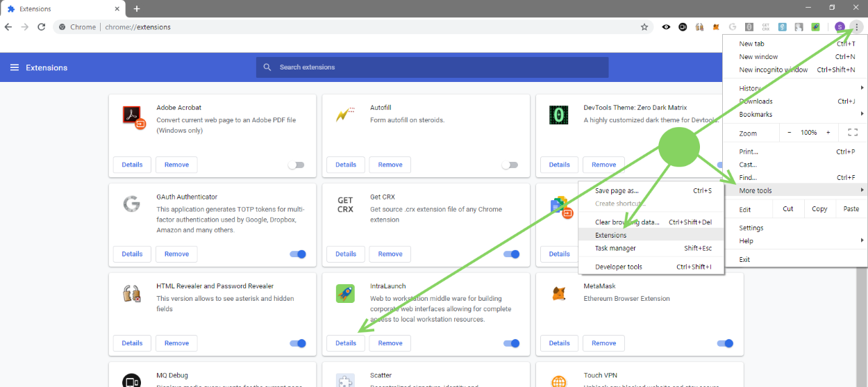Open Developer tools from submenu

(x=651, y=267)
